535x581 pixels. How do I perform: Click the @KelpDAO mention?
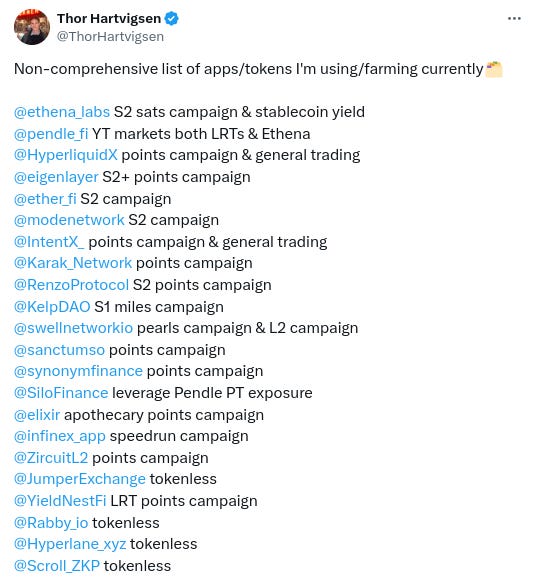(52, 307)
